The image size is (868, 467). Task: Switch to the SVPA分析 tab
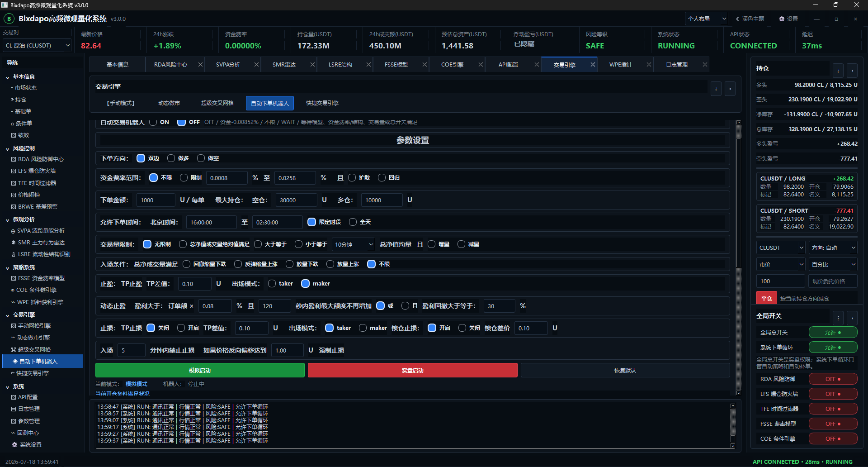pos(228,65)
